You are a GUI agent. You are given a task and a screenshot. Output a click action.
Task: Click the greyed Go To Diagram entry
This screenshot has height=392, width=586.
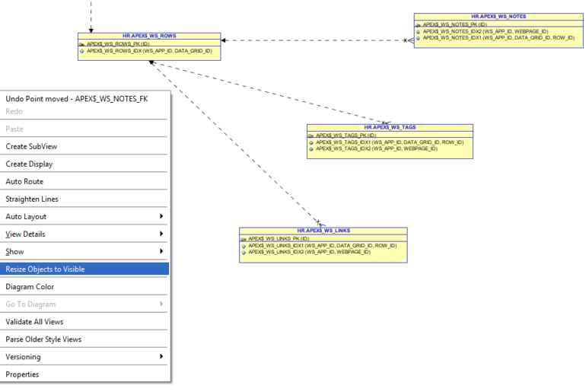[x=84, y=304]
